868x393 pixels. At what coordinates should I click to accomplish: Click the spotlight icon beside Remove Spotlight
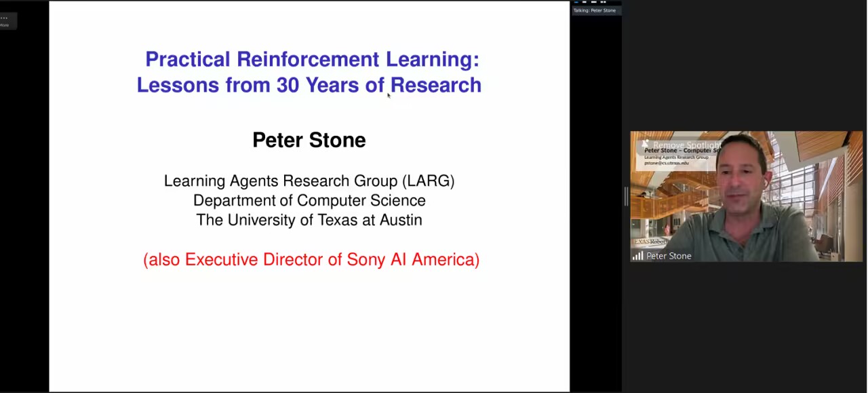click(645, 145)
